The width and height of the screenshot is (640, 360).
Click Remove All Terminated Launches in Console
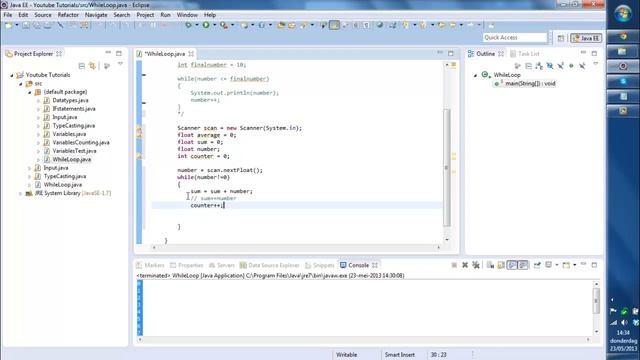click(476, 265)
